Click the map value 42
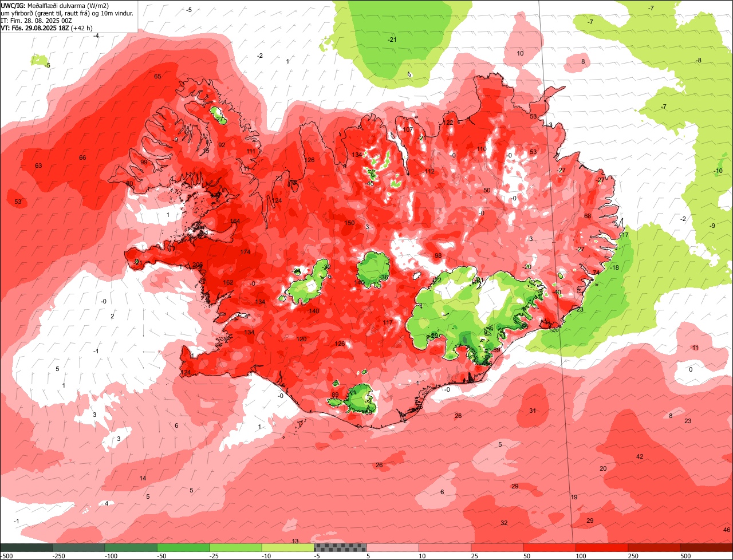The width and height of the screenshot is (733, 560). click(640, 456)
